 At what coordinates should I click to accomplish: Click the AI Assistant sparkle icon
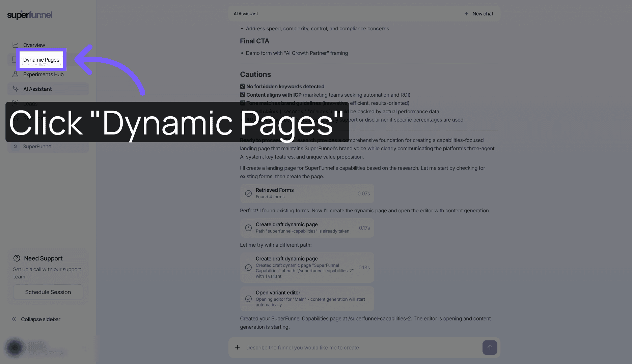click(15, 89)
